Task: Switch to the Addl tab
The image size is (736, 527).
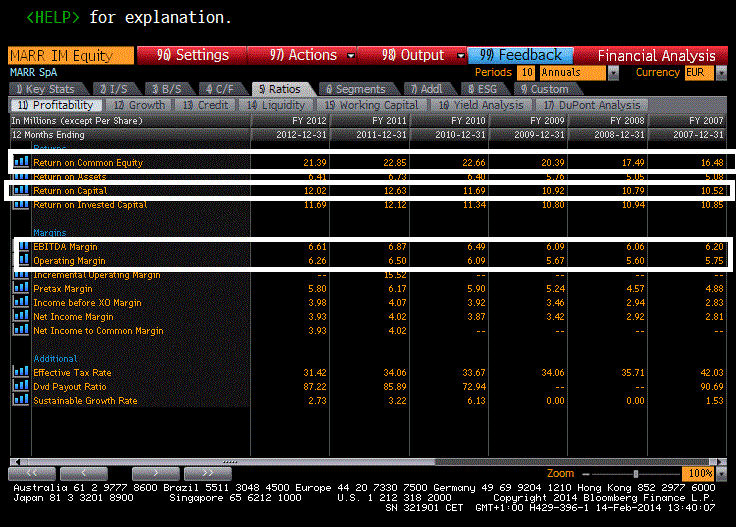Action: click(x=427, y=89)
